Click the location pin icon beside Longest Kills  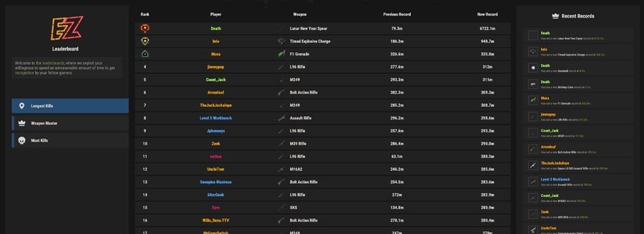(22, 106)
